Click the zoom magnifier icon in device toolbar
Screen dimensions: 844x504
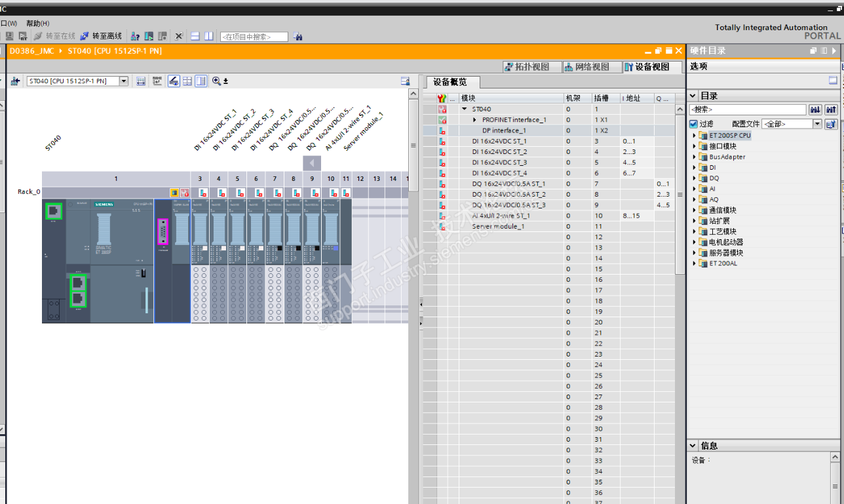216,81
